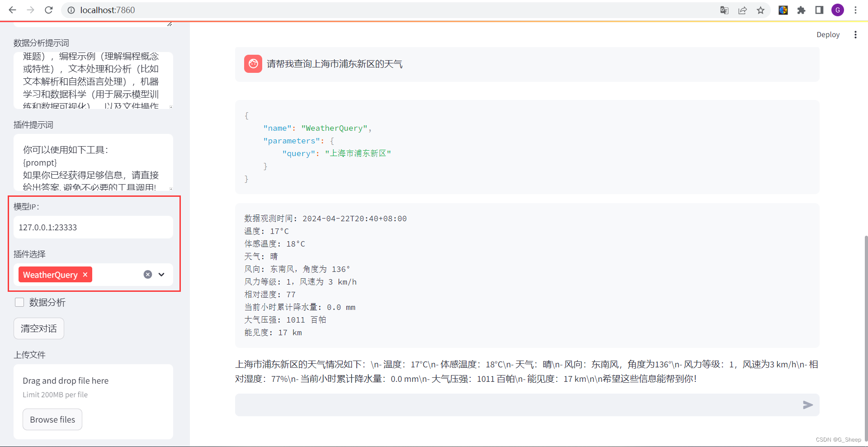
Task: Remove the WeatherQuery plugin tag
Action: 85,275
